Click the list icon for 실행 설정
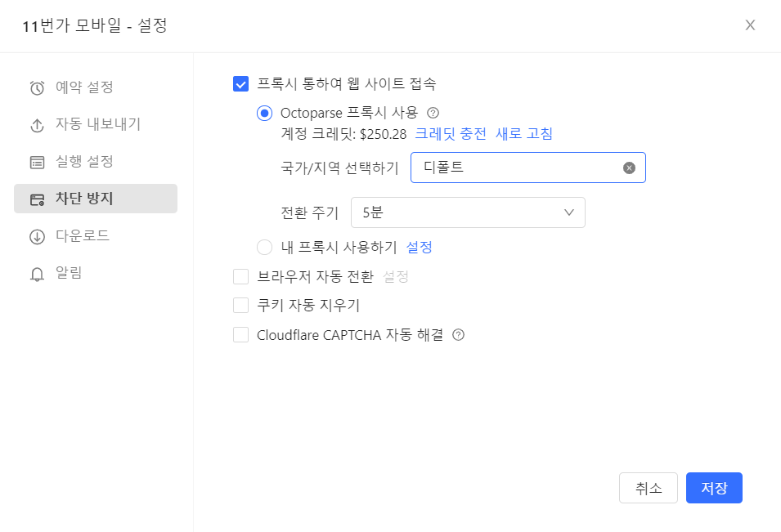This screenshot has height=532, width=781. click(x=37, y=162)
